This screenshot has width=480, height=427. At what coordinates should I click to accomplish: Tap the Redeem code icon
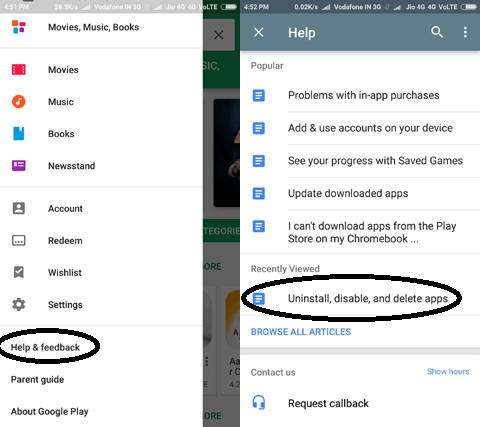pos(19,240)
